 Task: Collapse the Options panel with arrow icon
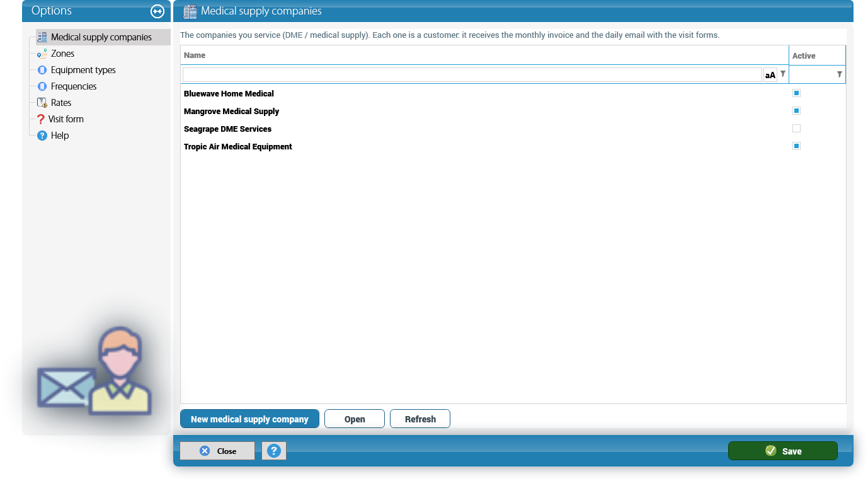pos(157,11)
